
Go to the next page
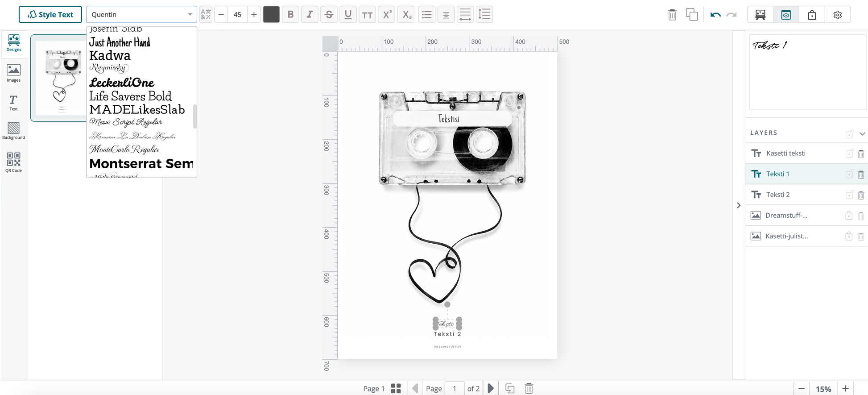click(x=491, y=388)
